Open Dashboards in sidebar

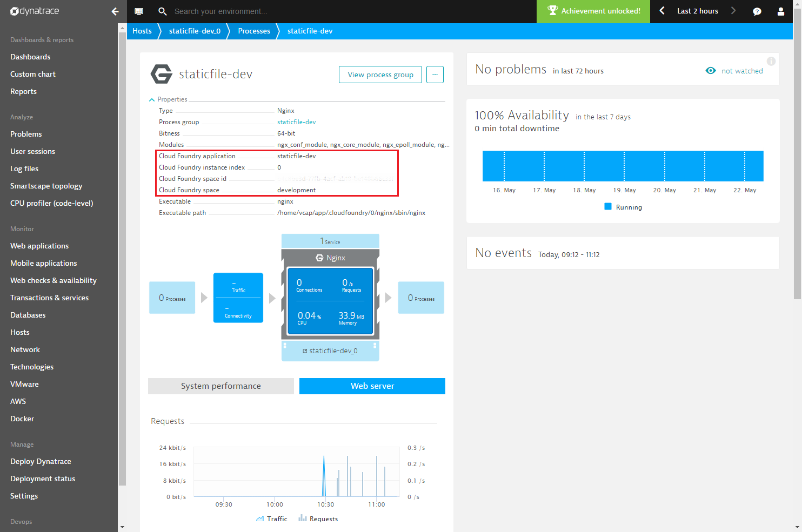pos(30,57)
